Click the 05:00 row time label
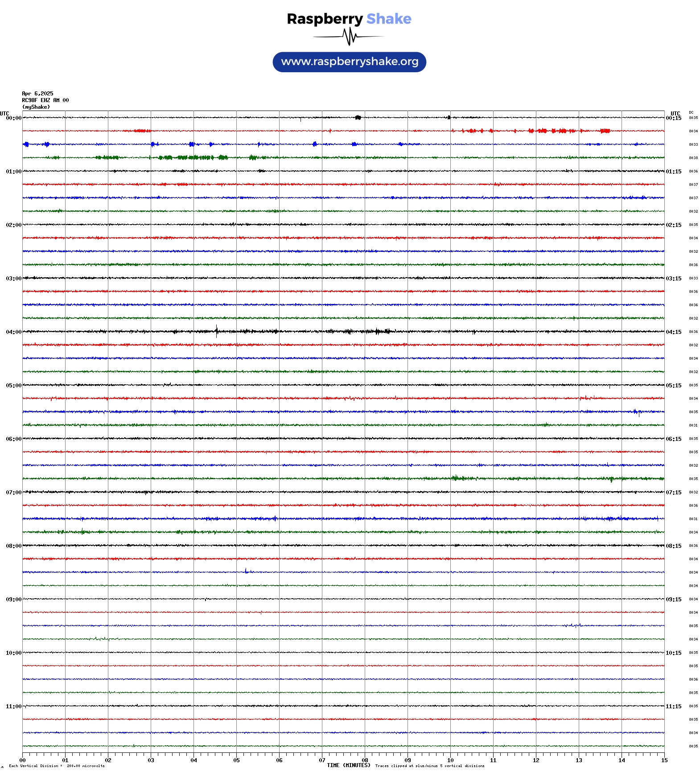Viewport: 700px width, 772px height. point(13,386)
